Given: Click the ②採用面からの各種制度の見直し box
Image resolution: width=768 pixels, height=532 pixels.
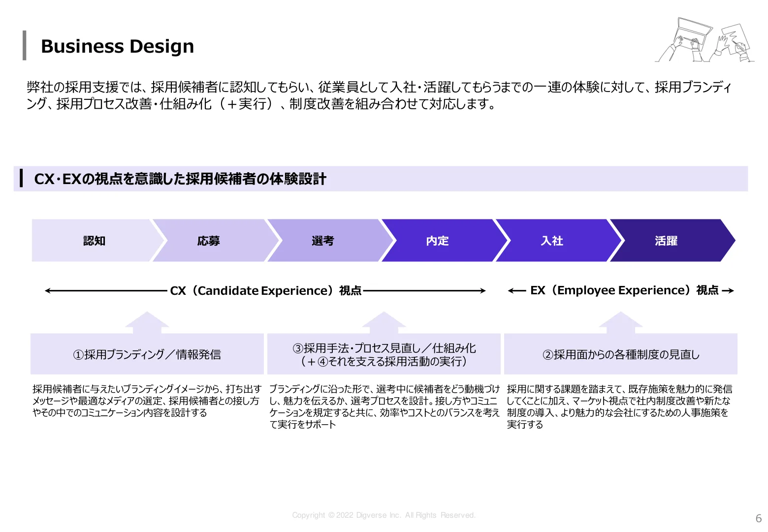Looking at the screenshot, I should 621,354.
